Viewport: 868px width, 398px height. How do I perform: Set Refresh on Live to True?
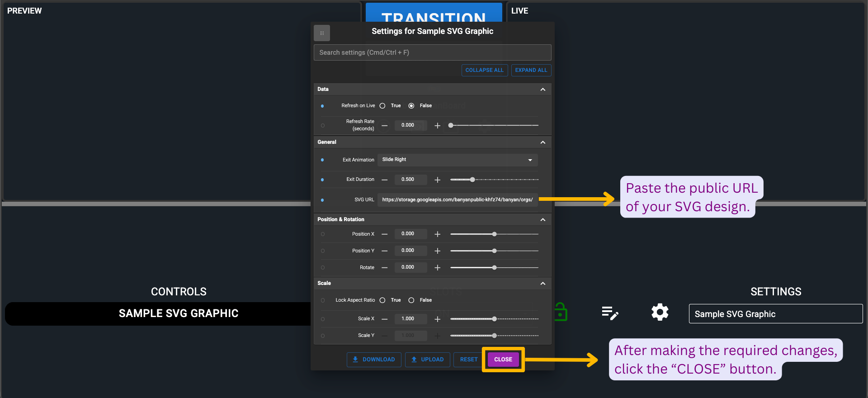pyautogui.click(x=382, y=106)
